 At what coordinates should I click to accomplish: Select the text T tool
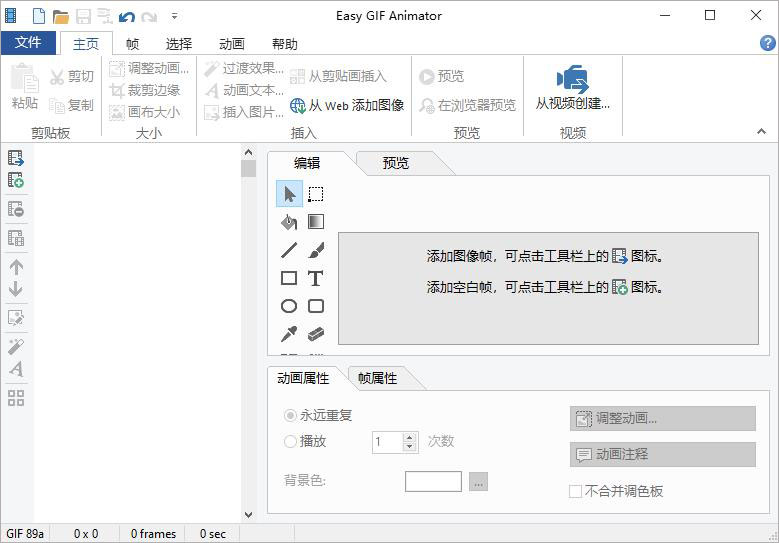coord(315,278)
